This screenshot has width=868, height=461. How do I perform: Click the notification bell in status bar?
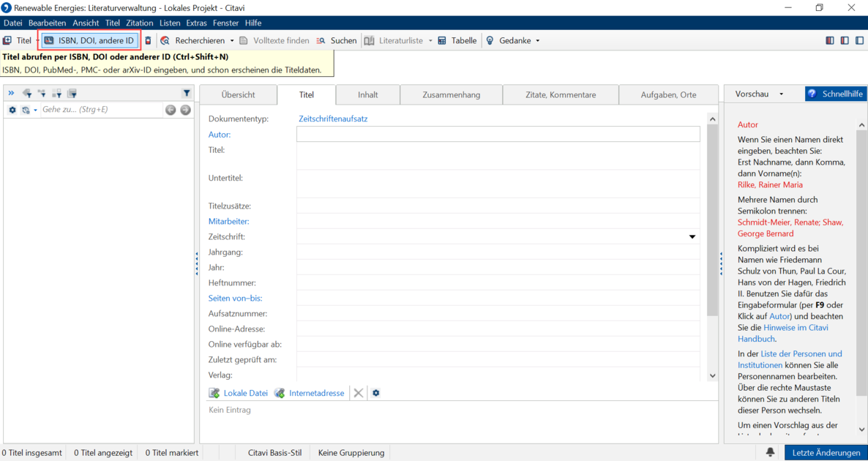(770, 452)
